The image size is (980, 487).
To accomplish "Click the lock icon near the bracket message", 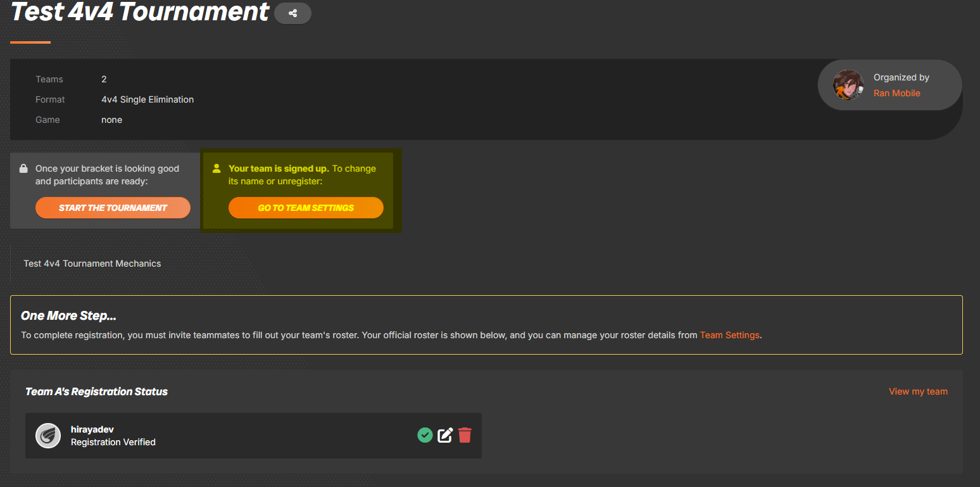I will coord(23,169).
